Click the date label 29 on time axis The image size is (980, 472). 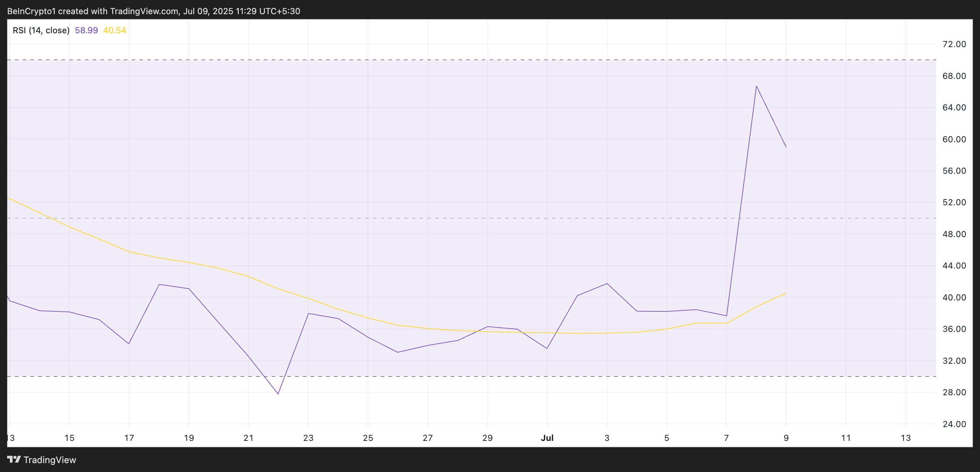coord(487,438)
